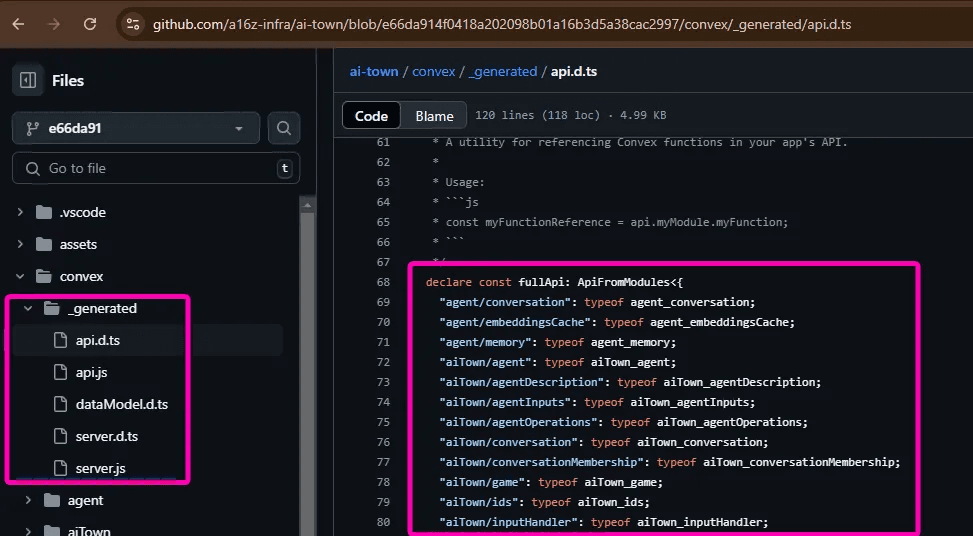Image resolution: width=973 pixels, height=536 pixels.
Task: Expand the aiTown folder chevron
Action: (28, 531)
